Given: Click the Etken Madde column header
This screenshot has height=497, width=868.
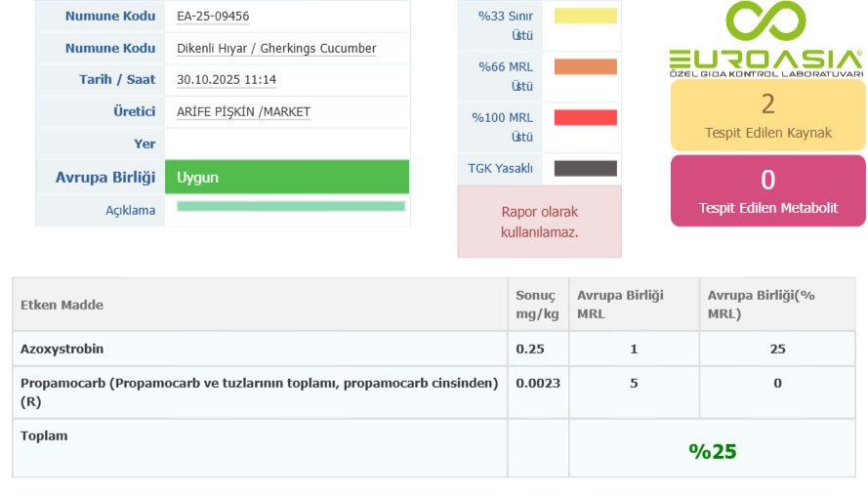Looking at the screenshot, I should click(x=62, y=305).
